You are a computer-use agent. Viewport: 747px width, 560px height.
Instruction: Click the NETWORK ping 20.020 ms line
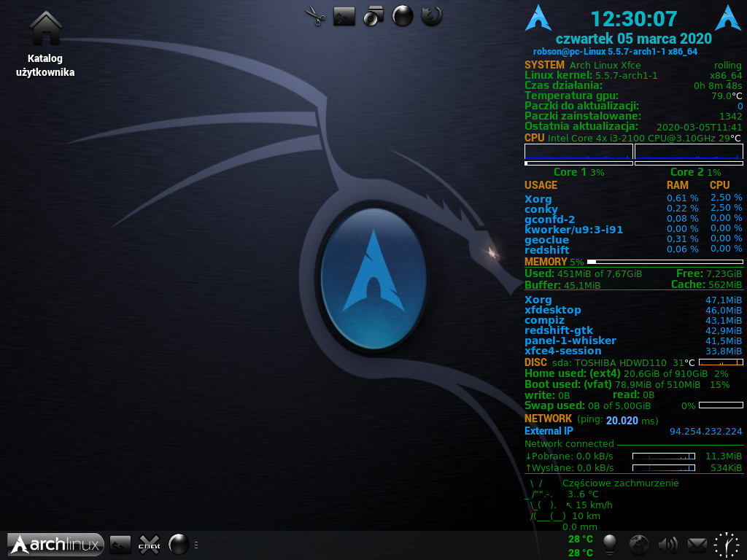591,419
